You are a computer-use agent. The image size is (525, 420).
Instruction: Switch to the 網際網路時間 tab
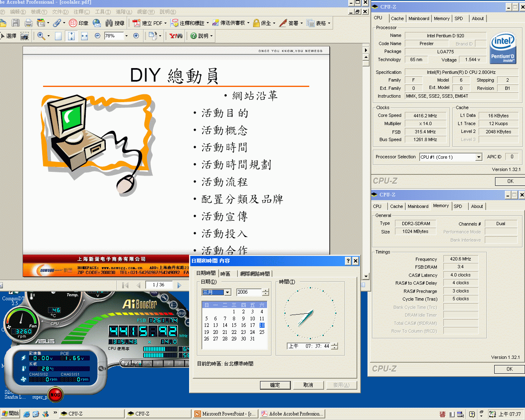click(255, 274)
